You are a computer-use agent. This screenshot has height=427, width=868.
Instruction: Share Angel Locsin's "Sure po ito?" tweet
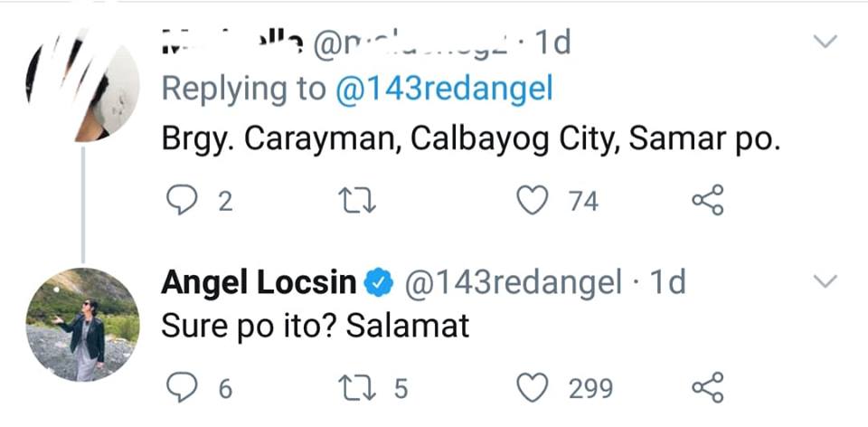pyautogui.click(x=706, y=388)
